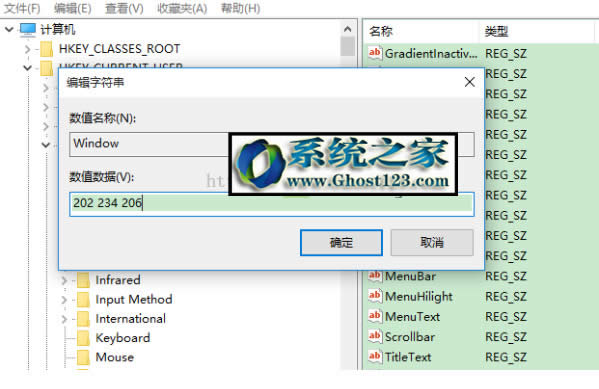The image size is (599, 389).
Task: Click the 数值名称 Window field
Action: click(272, 144)
